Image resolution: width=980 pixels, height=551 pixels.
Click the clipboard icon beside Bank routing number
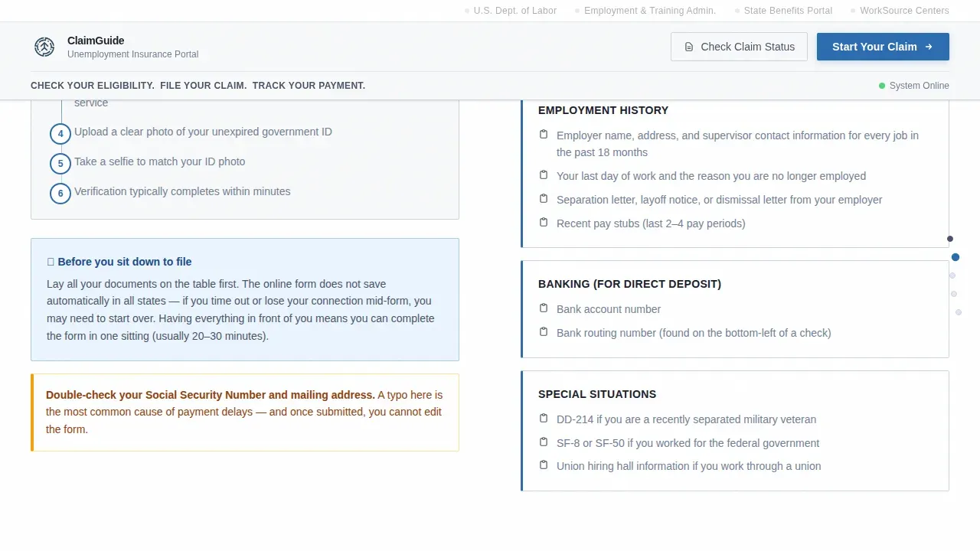click(544, 332)
